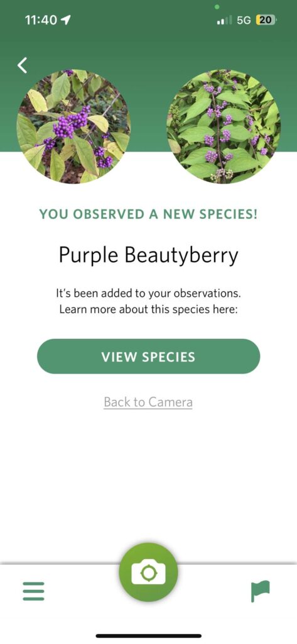Tap the back arrow at top left
This screenshot has height=644, width=297.
(22, 65)
